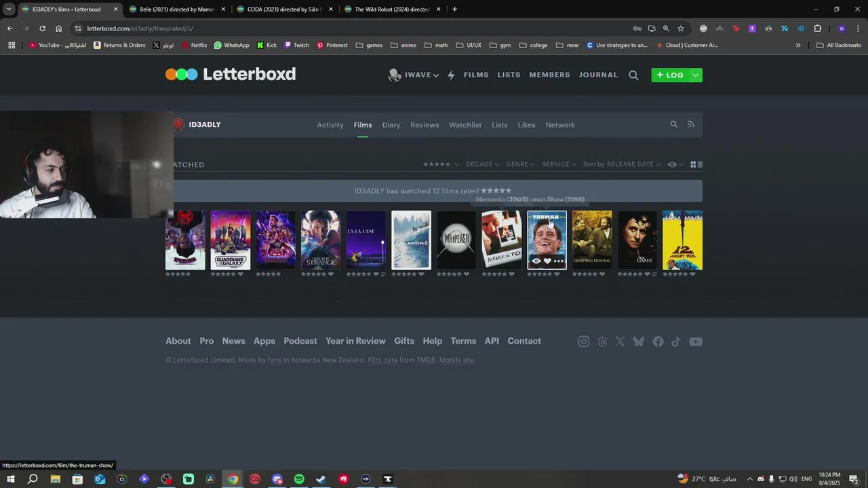Expand the SERVICE filter
Image resolution: width=868 pixels, height=488 pixels.
click(x=559, y=165)
